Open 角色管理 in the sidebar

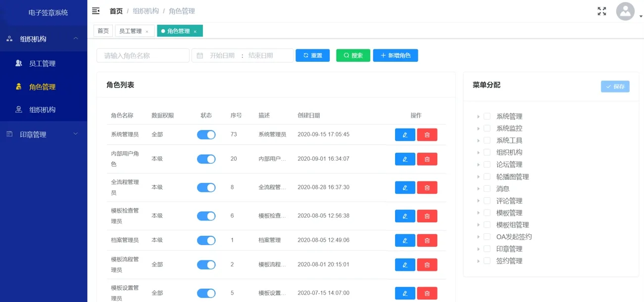(44, 86)
